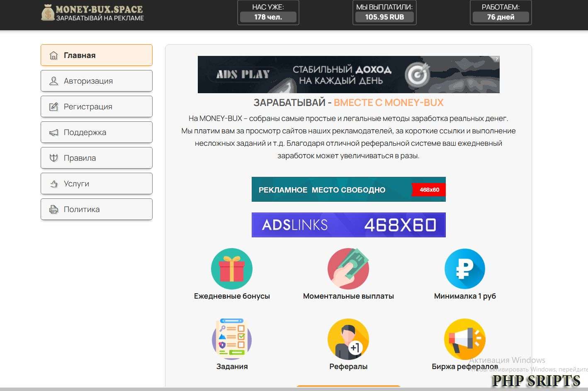
Task: Click the megaphone referral exchange icon
Action: click(x=464, y=339)
